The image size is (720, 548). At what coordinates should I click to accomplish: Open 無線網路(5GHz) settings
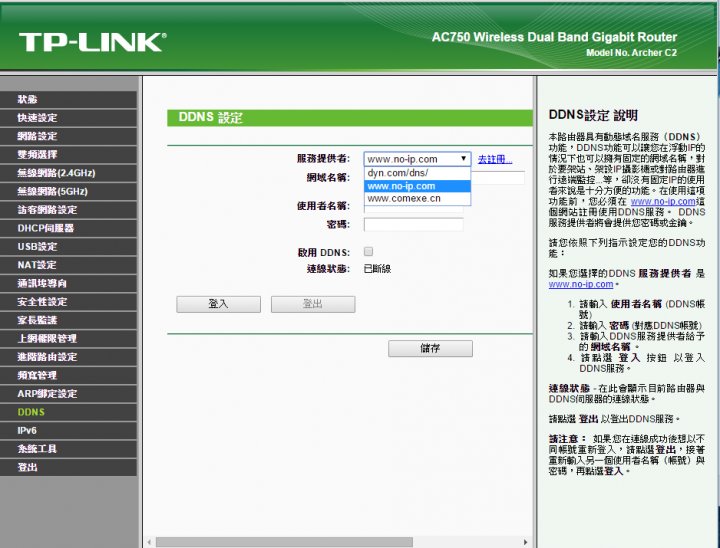[68, 191]
